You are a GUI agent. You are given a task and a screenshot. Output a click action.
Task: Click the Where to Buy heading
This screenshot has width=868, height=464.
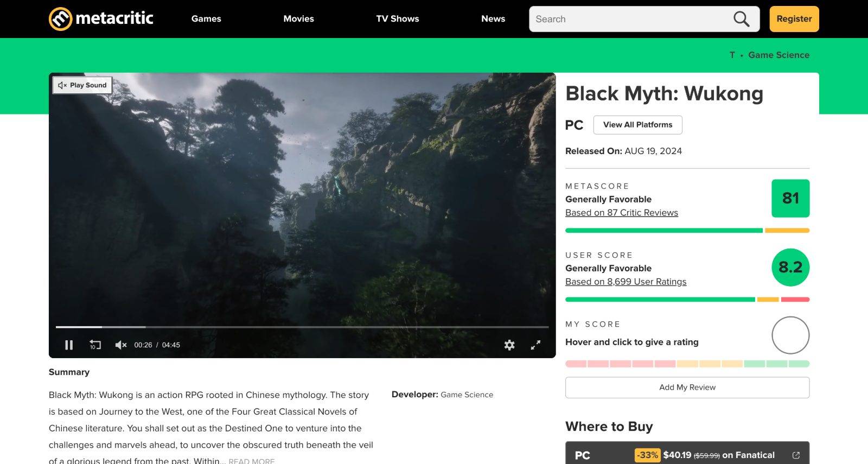(x=609, y=427)
